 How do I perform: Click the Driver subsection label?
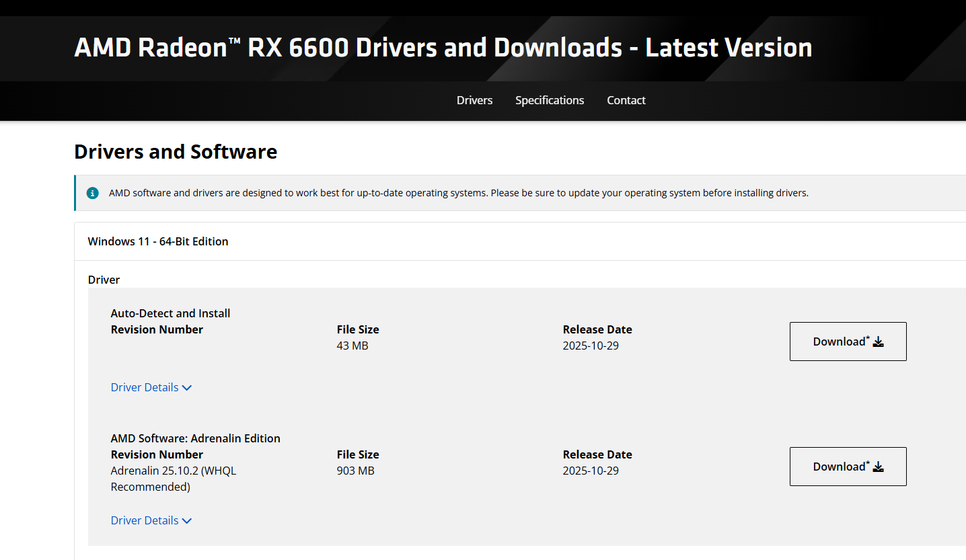[x=104, y=280]
